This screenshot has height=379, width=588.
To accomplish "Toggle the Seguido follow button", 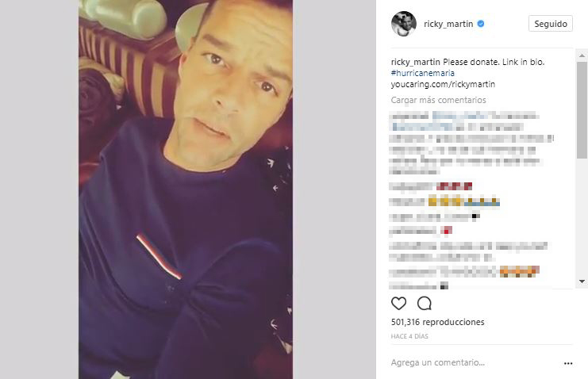I will [x=551, y=24].
